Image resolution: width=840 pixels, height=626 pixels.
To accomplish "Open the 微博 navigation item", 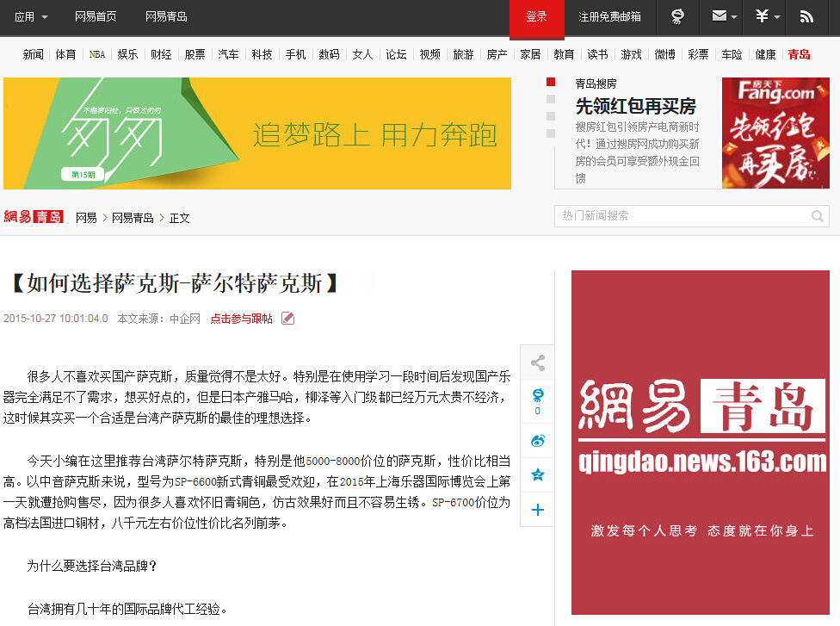I will pyautogui.click(x=664, y=54).
